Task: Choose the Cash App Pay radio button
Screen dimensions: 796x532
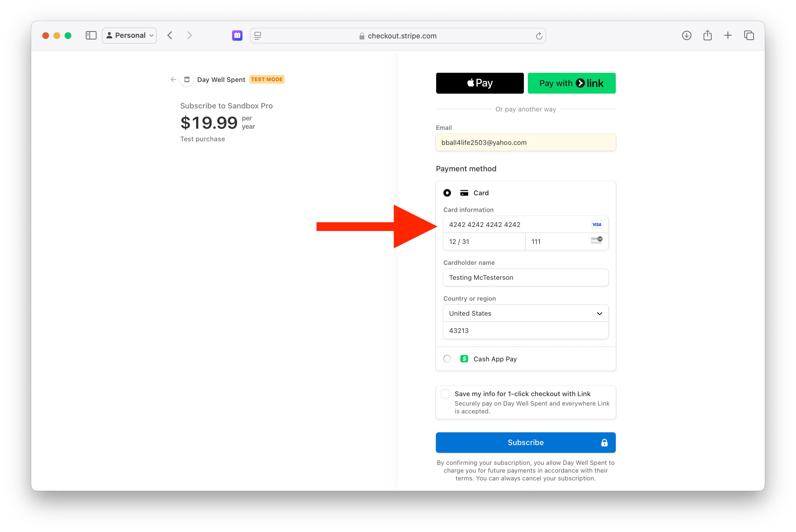Action: tap(447, 359)
